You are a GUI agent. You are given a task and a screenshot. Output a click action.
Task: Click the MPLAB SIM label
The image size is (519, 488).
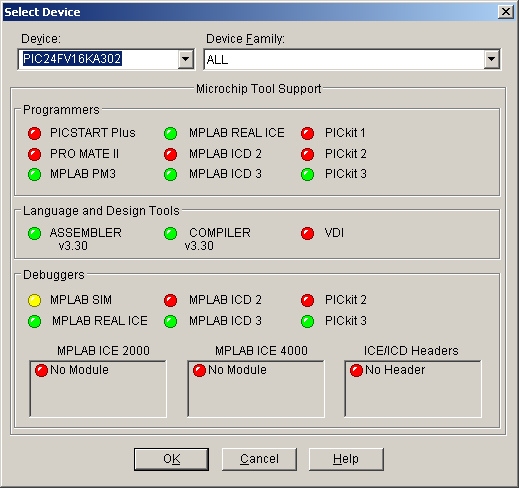(x=81, y=300)
